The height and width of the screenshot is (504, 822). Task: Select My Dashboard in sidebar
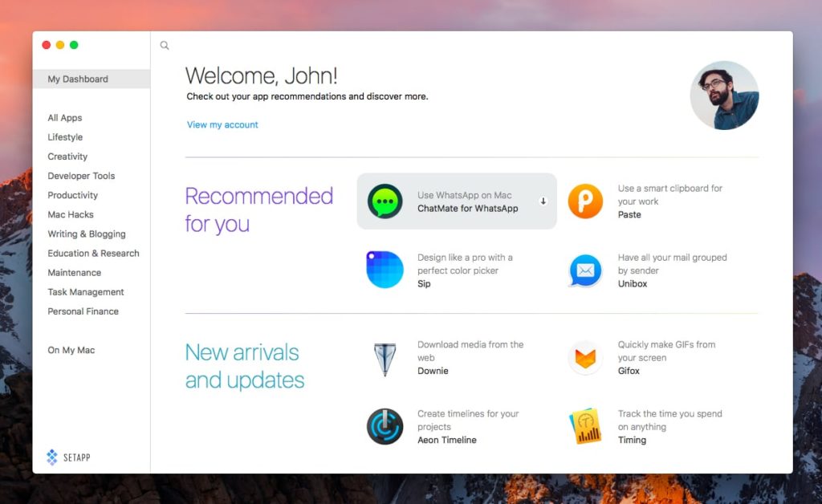coord(92,79)
